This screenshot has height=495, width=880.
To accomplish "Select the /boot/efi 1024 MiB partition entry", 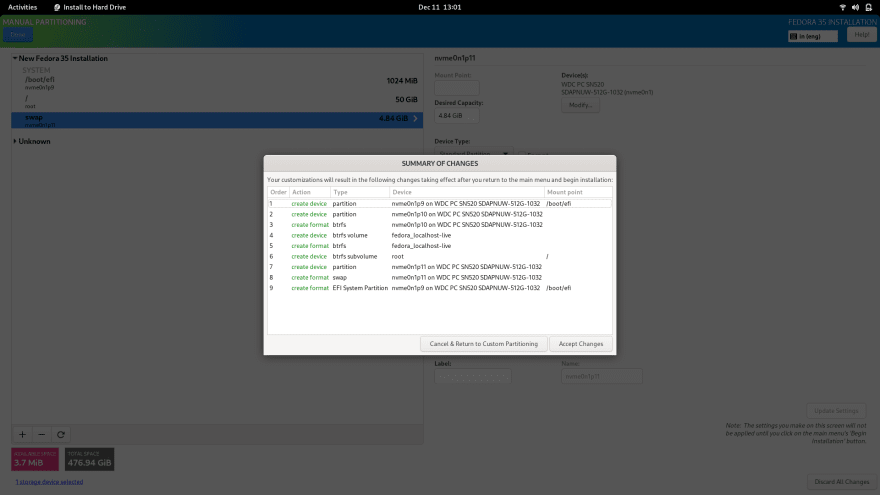I will (x=217, y=82).
